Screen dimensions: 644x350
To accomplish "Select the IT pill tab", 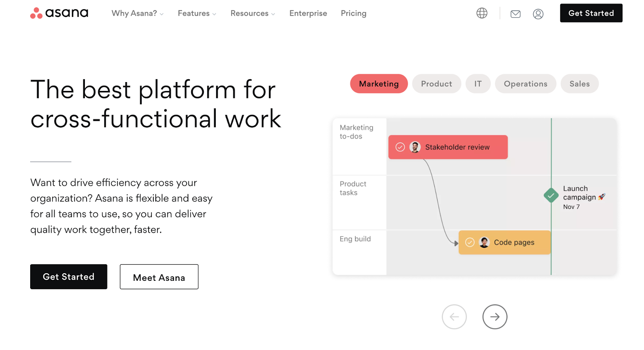I will click(x=478, y=84).
